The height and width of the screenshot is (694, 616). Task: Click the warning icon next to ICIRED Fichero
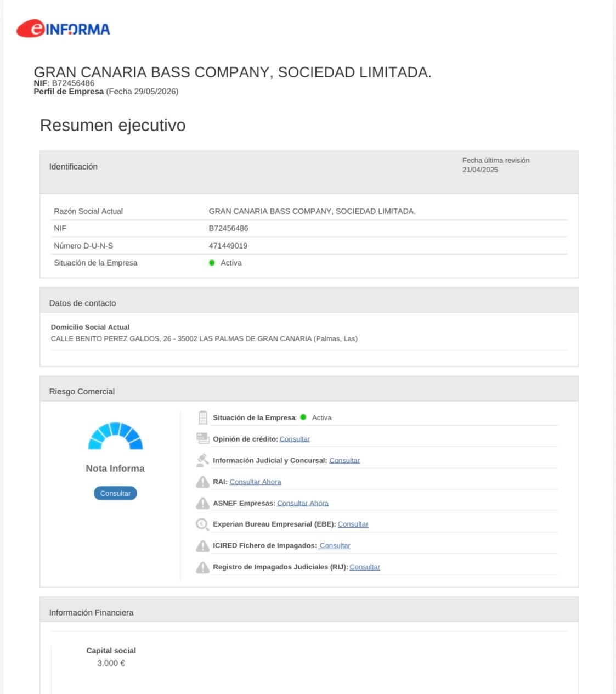[203, 546]
